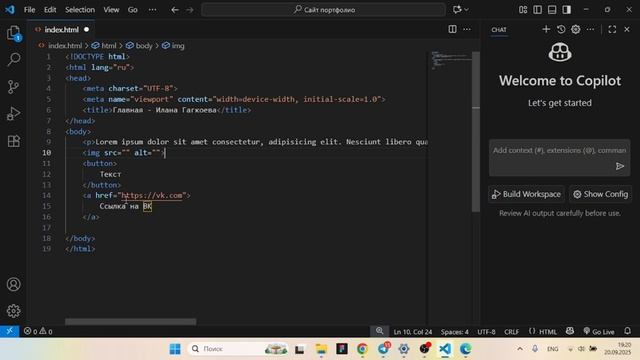Screen dimensions: 640x360
Task: Open the Run and Debug view
Action: pos(13,114)
